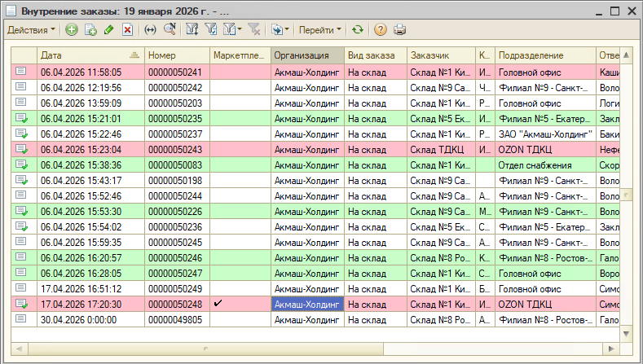Sort by the Дата column header
The width and height of the screenshot is (643, 364).
[x=90, y=55]
